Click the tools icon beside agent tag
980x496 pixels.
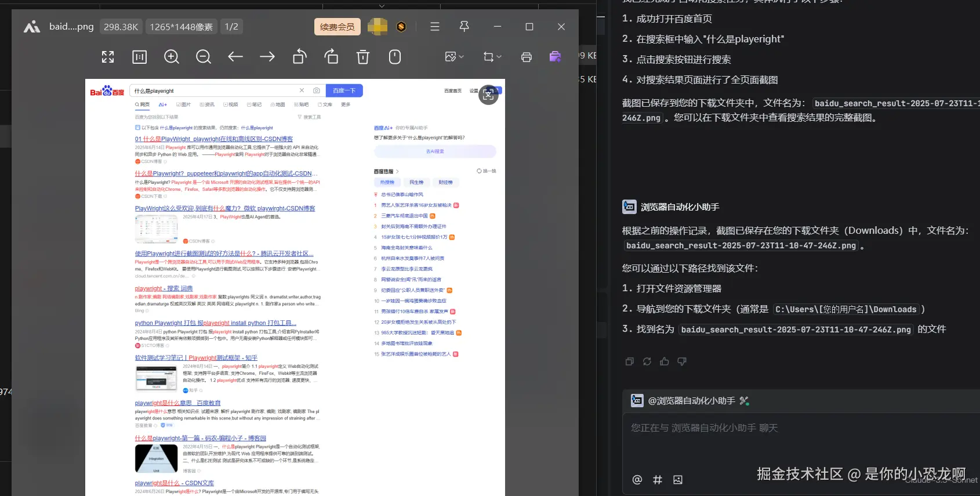(x=744, y=401)
